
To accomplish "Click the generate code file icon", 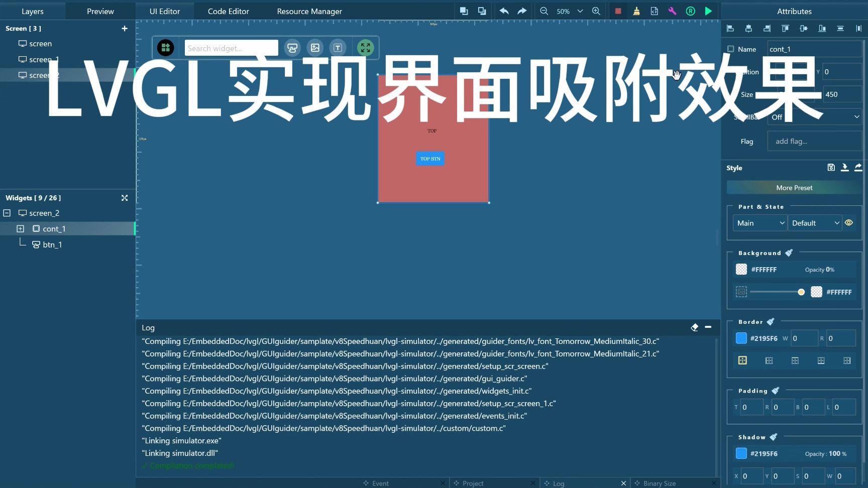I will (654, 11).
